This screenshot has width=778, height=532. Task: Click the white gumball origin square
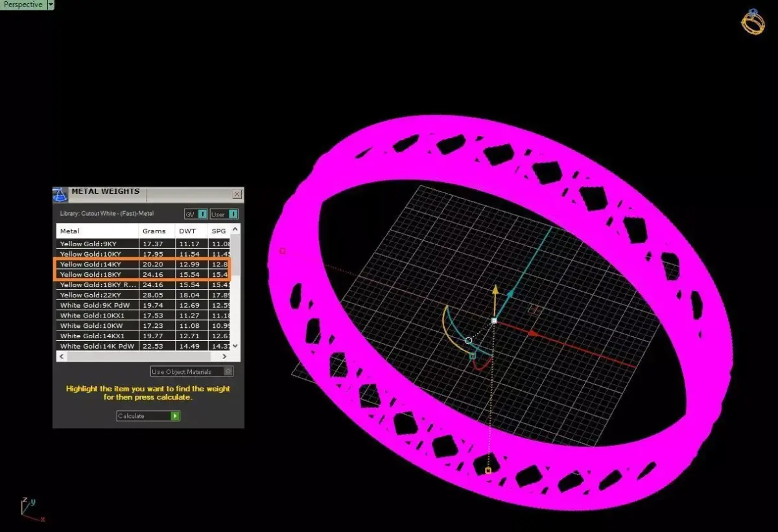pyautogui.click(x=494, y=320)
